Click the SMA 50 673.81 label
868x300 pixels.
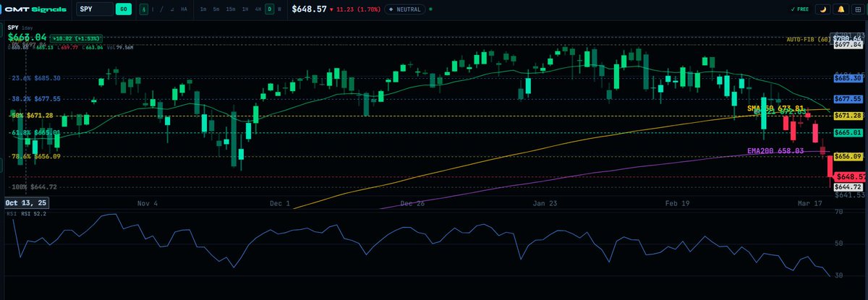coord(775,108)
